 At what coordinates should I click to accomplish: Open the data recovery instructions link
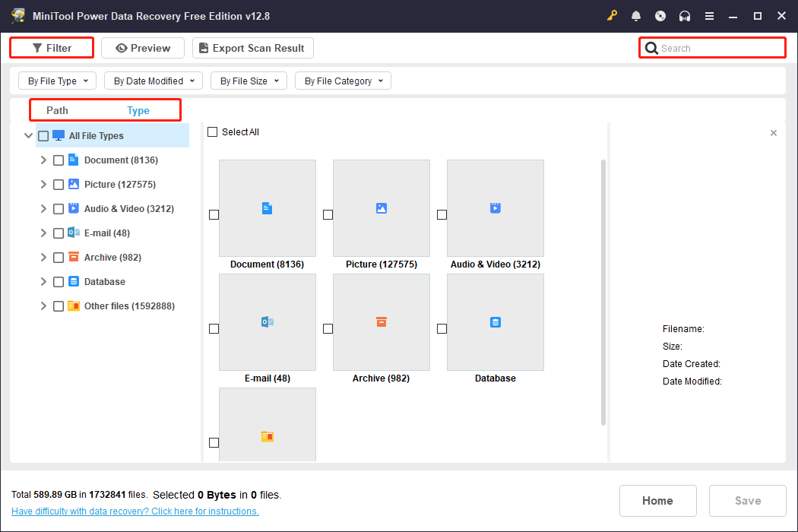pos(135,511)
